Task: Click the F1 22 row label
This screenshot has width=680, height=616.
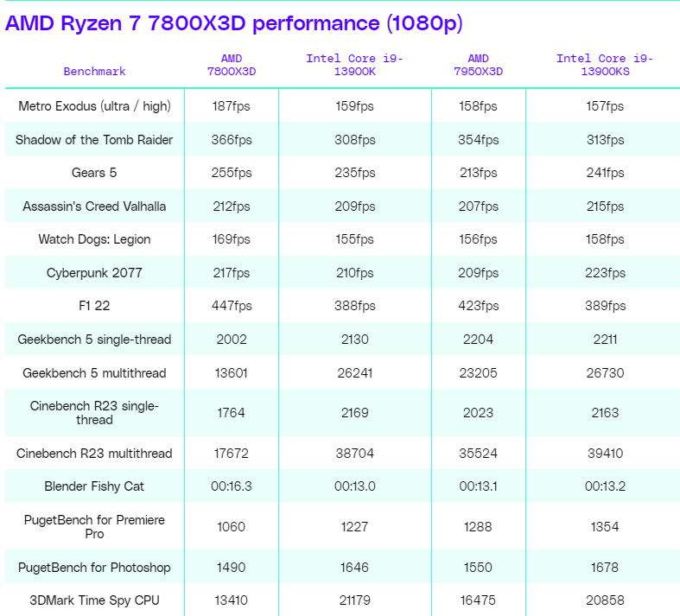Action: click(x=94, y=306)
